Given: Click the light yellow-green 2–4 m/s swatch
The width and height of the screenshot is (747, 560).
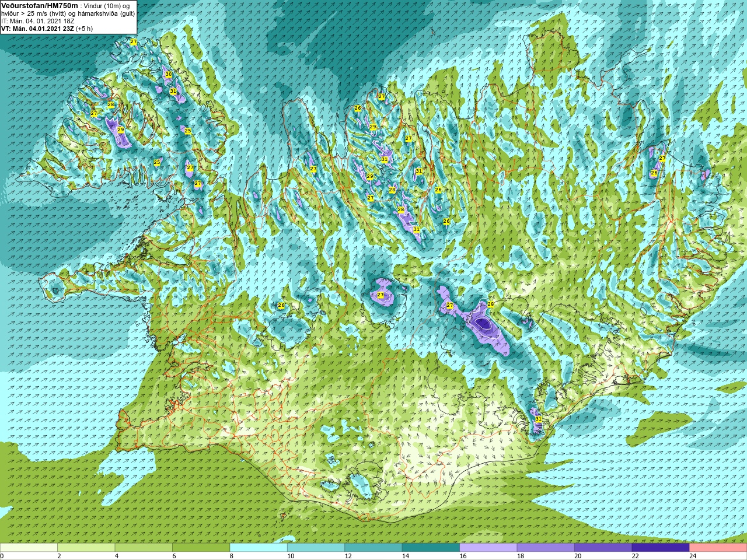Looking at the screenshot, I should tap(86, 548).
